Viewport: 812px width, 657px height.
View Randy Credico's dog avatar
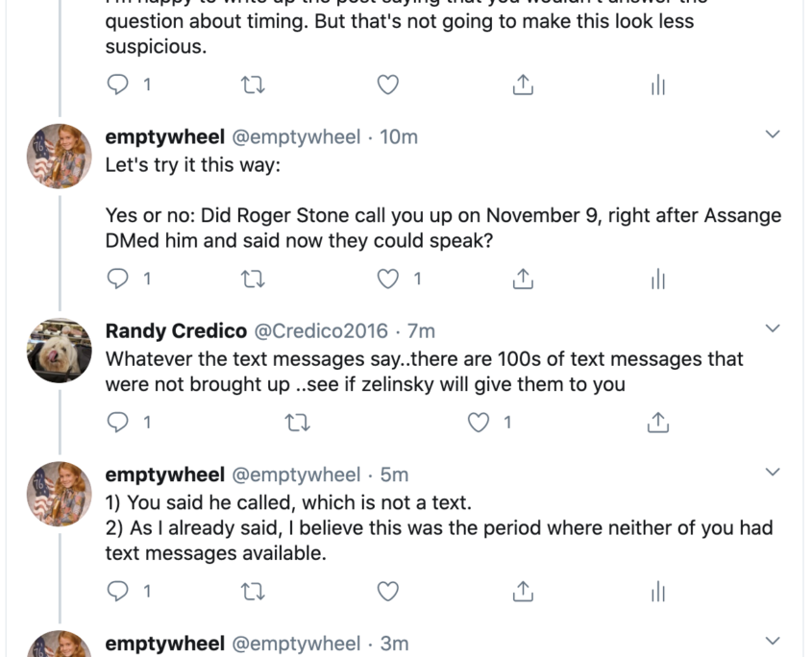(x=59, y=351)
